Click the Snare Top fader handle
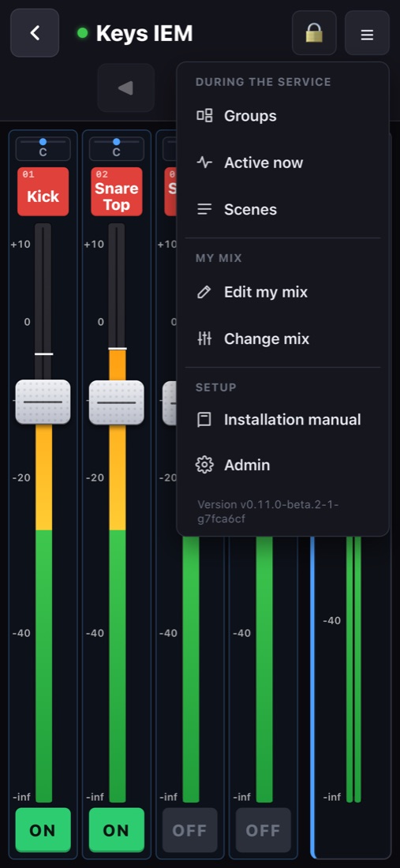 (116, 402)
